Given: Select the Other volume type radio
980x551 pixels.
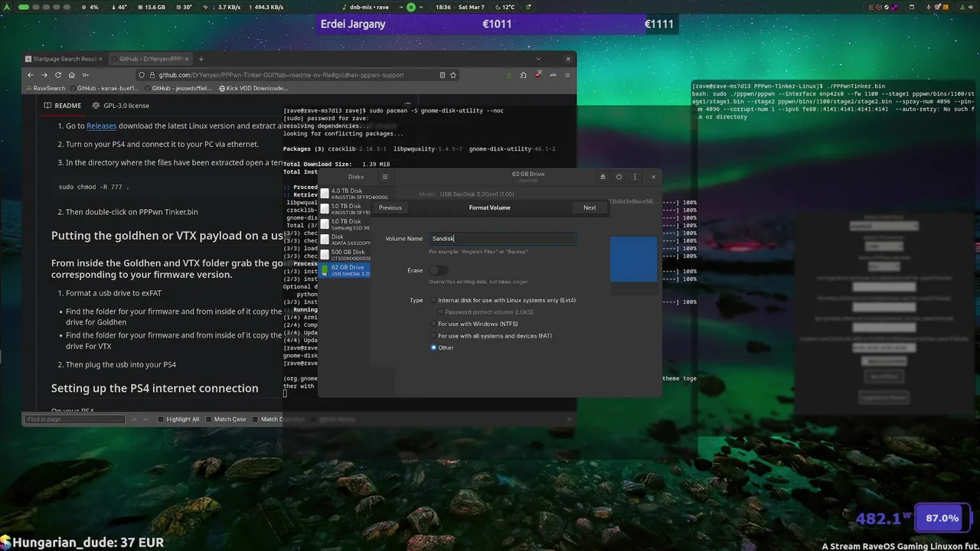Looking at the screenshot, I should point(442,347).
